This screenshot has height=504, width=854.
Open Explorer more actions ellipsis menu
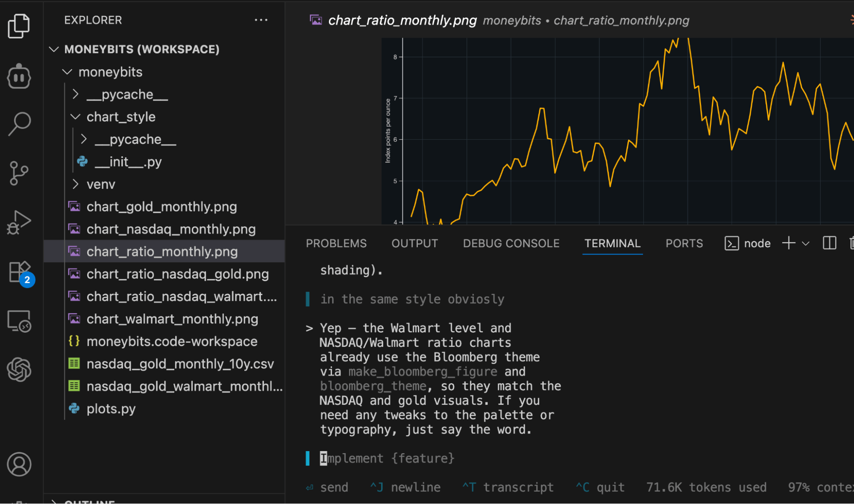point(261,20)
